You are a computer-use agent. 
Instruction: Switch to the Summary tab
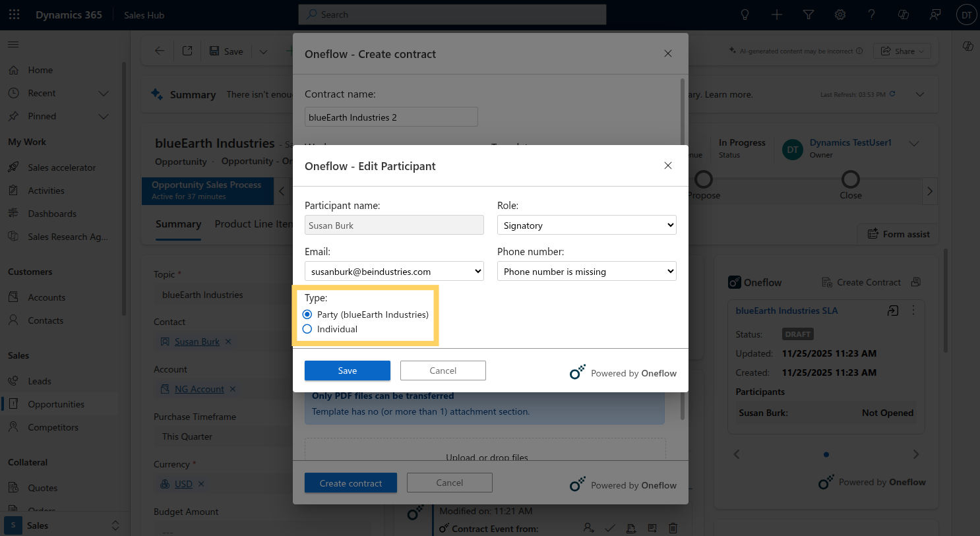(178, 224)
